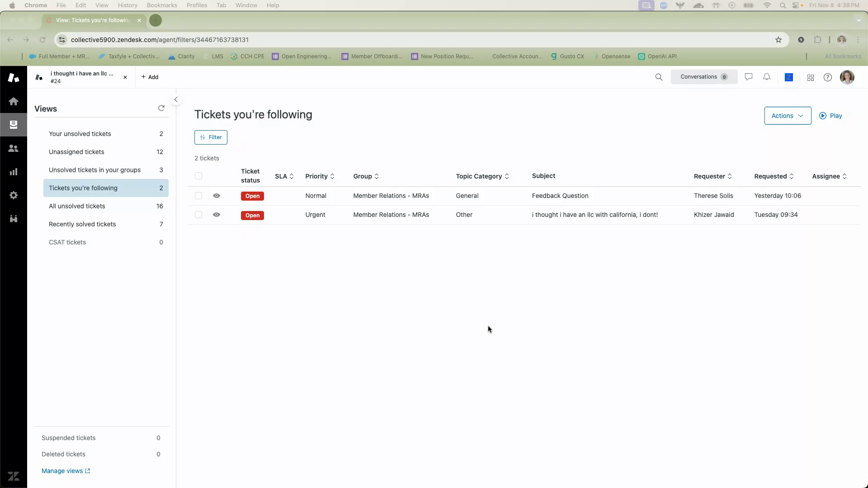Click the Filter button
The height and width of the screenshot is (488, 868).
click(x=211, y=137)
